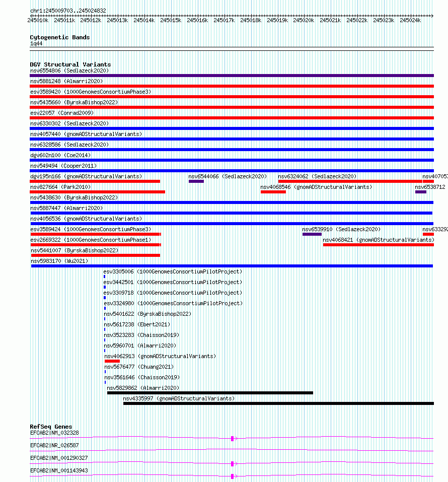Select EFCAB2|NM_001143943 transcript label
This screenshot has width=448, height=482.
tap(59, 470)
